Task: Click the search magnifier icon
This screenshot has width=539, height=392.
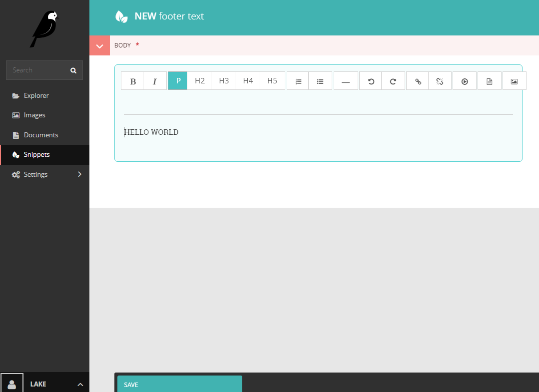Action: (73, 70)
